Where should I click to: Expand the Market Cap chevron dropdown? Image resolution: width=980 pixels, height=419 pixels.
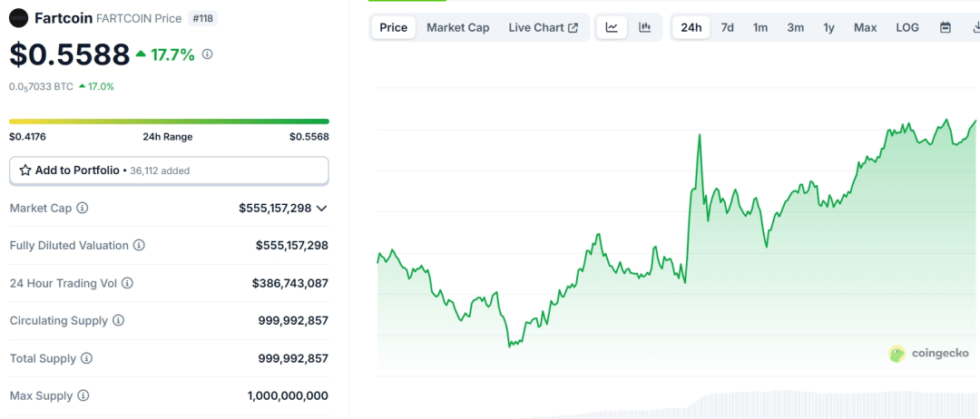click(x=322, y=208)
